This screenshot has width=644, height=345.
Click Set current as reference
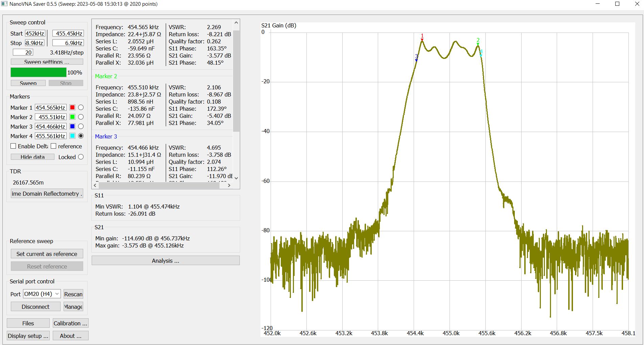tap(47, 254)
